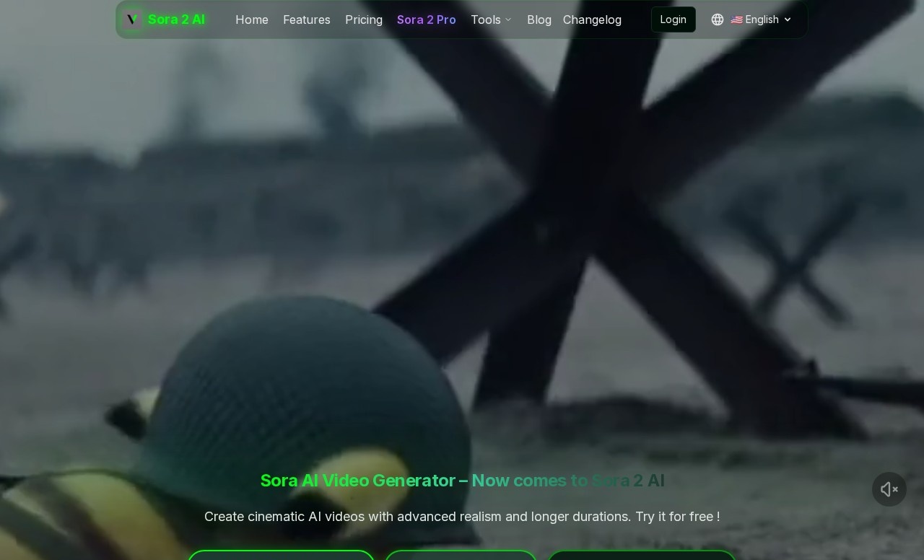
Task: Unmute the background video sound
Action: [x=889, y=489]
